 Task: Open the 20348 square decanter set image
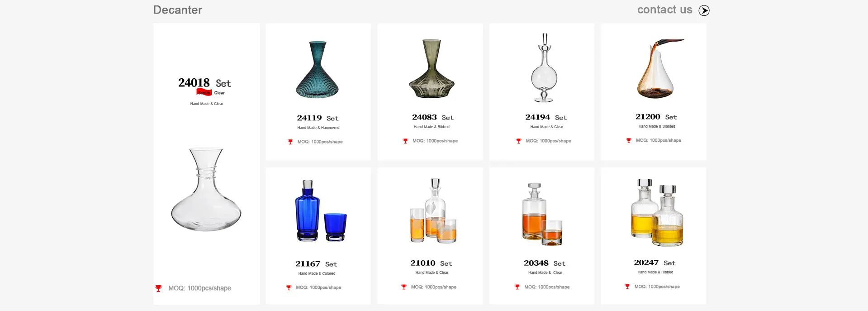point(542,214)
